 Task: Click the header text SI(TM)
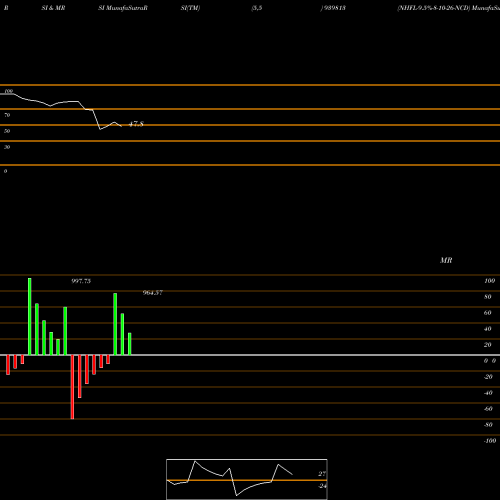click(x=190, y=8)
